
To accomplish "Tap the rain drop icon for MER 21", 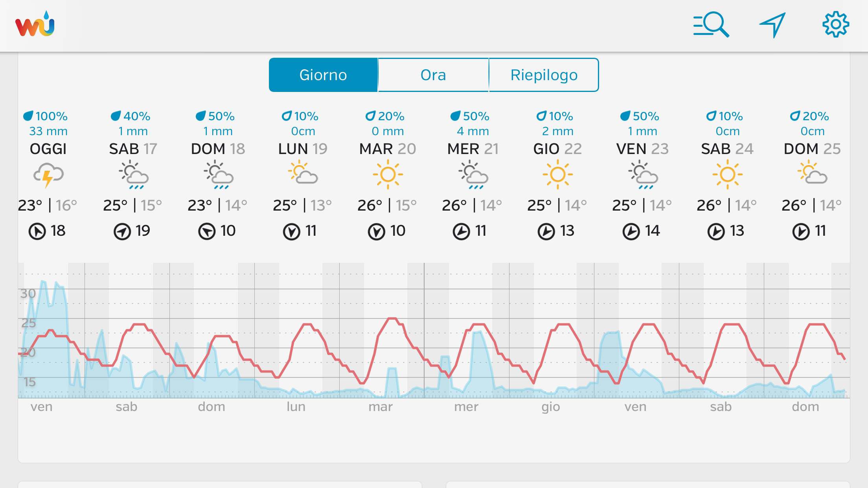I will click(455, 116).
